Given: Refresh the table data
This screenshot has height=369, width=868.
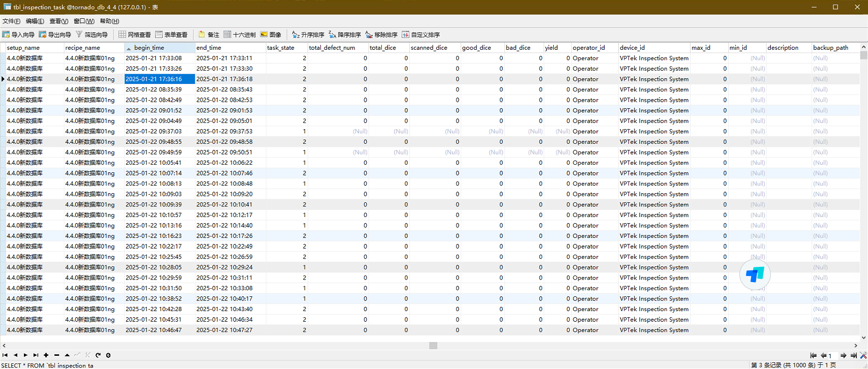Looking at the screenshot, I should [98, 355].
